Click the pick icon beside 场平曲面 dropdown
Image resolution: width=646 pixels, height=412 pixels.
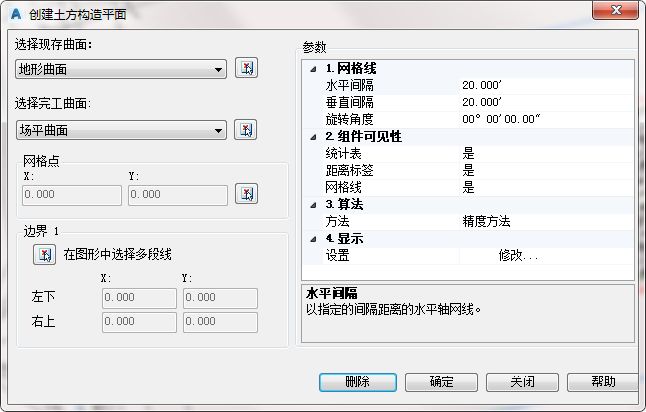[x=246, y=130]
